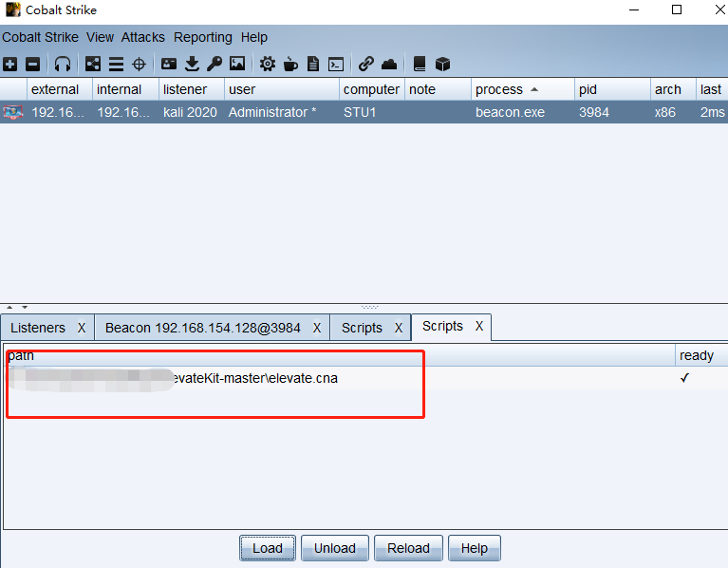This screenshot has height=568, width=728.
Task: Click the ready column header
Action: click(701, 356)
